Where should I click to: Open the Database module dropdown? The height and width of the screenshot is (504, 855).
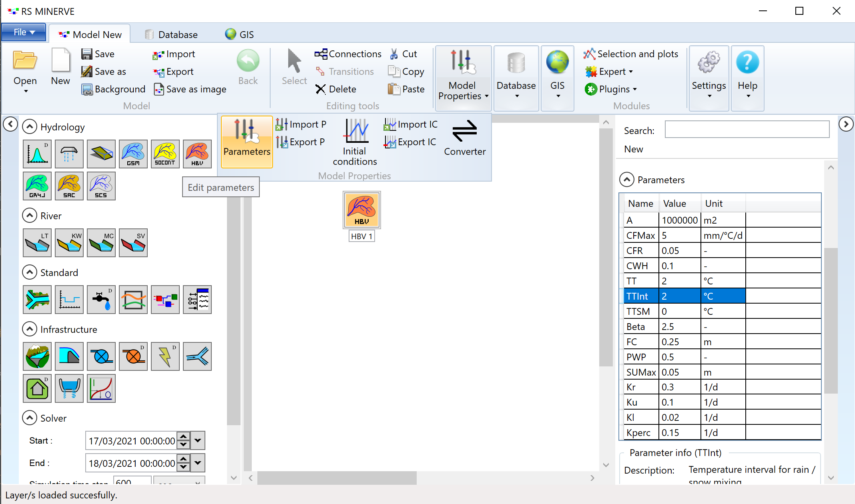pos(516,78)
